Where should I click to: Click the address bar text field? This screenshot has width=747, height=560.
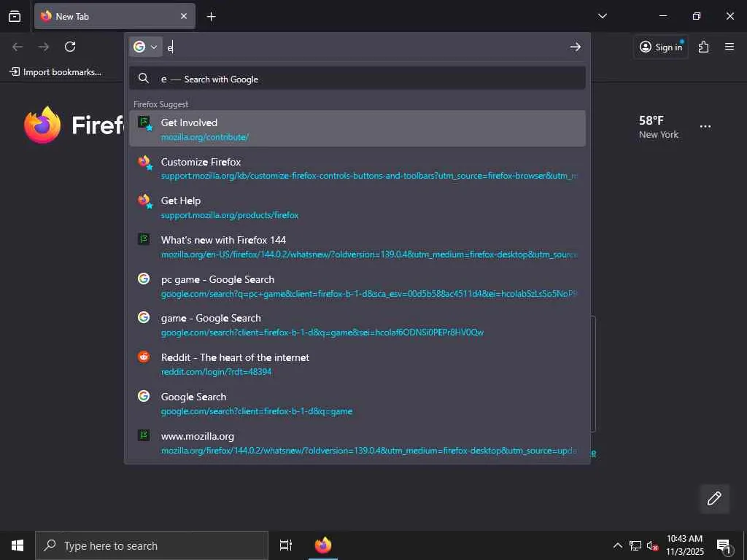(365, 47)
